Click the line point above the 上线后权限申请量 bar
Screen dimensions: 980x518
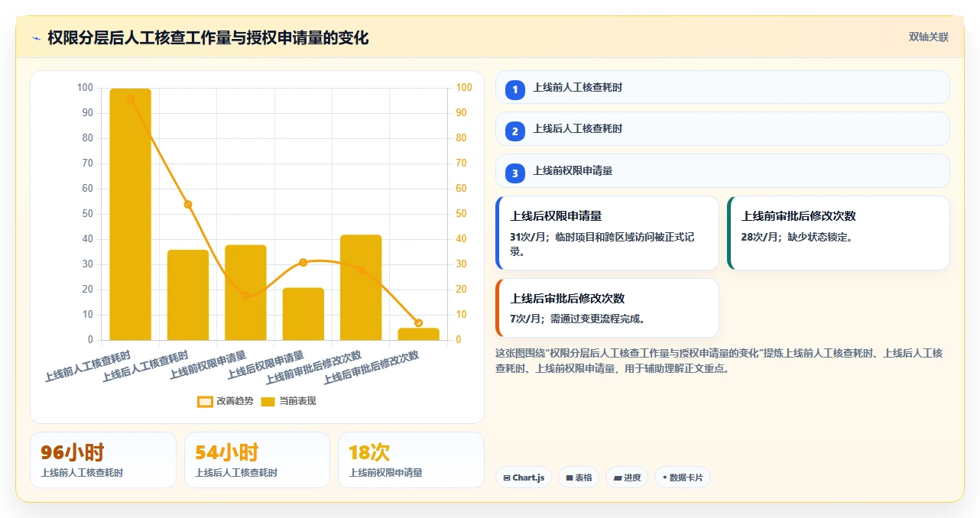[303, 262]
